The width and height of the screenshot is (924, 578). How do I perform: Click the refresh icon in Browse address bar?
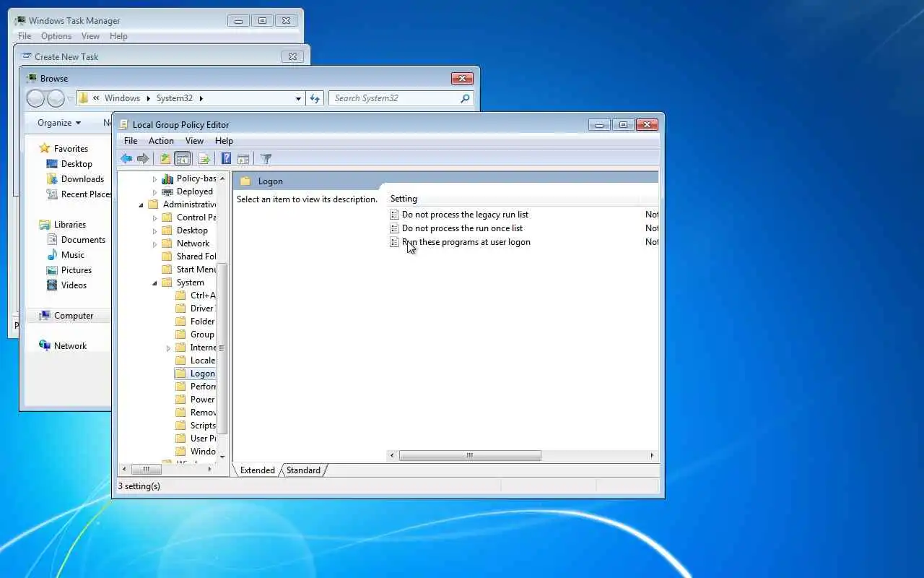[315, 98]
